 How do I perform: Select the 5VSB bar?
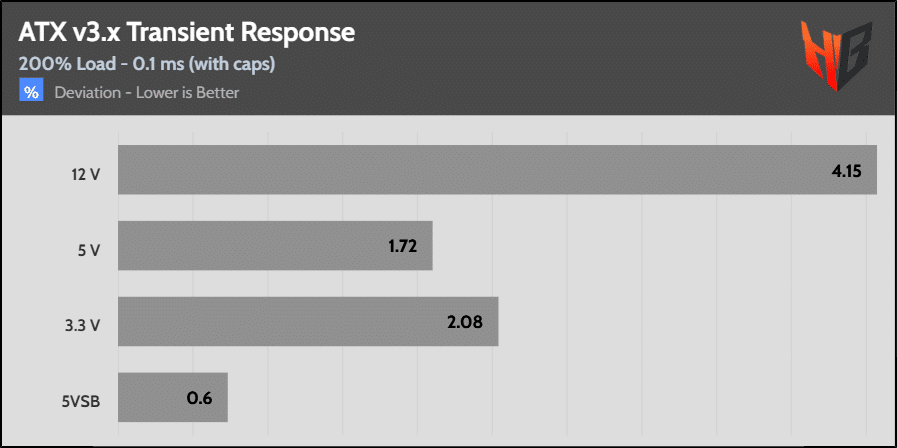(173, 397)
